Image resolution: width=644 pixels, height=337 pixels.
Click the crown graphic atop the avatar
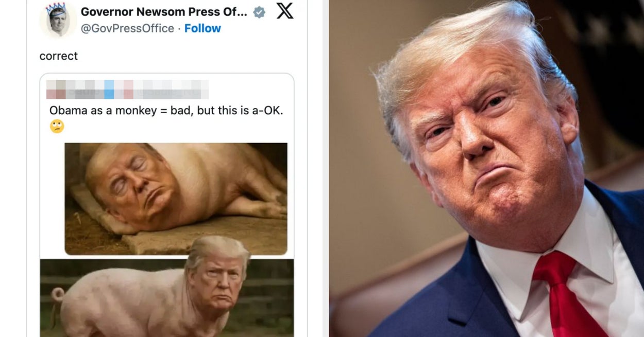click(55, 8)
